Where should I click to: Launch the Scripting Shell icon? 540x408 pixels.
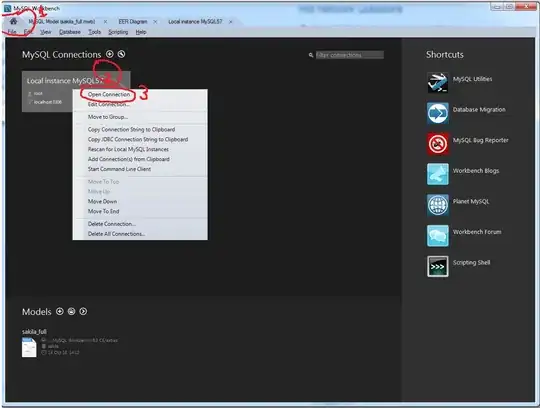point(437,266)
